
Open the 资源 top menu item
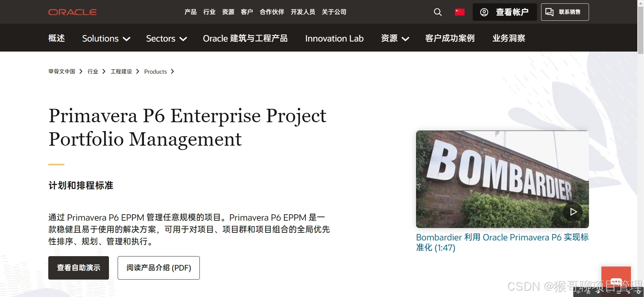pos(228,12)
